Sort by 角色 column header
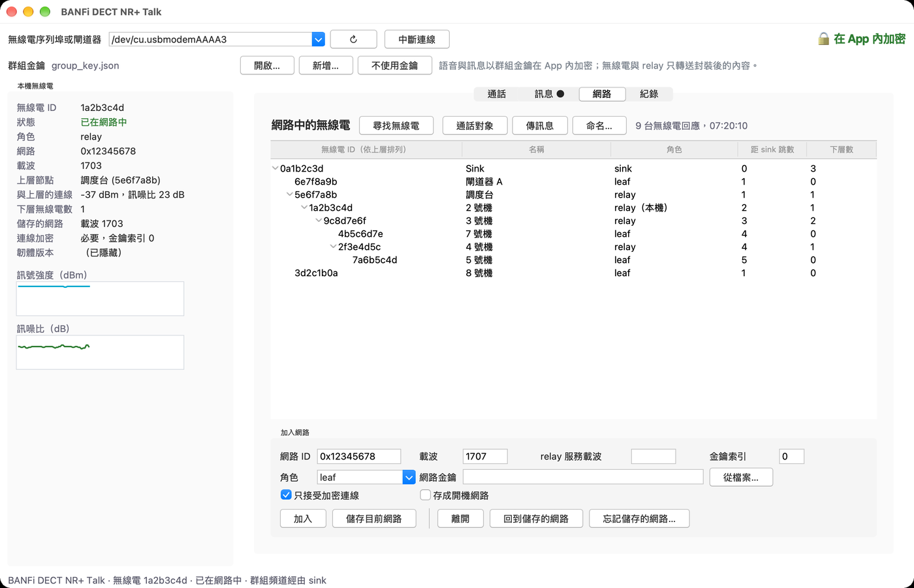Viewport: 914px width, 588px height. 674,149
